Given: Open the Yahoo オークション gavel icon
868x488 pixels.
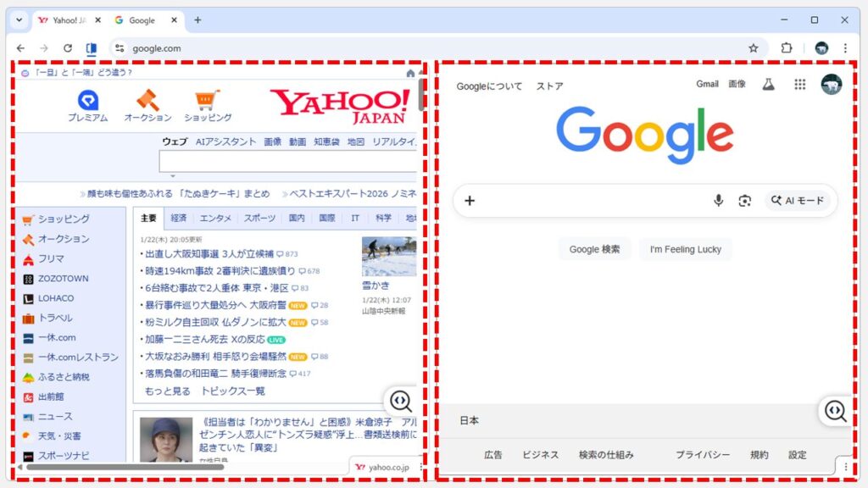Looking at the screenshot, I should [x=146, y=99].
